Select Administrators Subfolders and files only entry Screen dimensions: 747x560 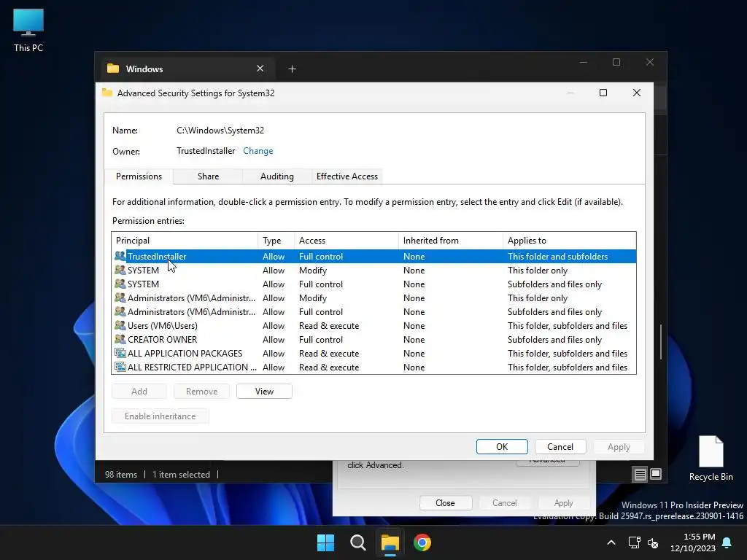(x=374, y=311)
